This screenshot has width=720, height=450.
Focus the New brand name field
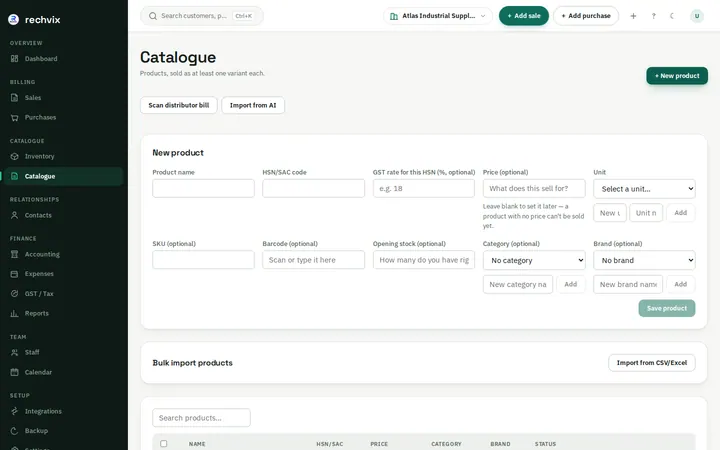pyautogui.click(x=628, y=284)
